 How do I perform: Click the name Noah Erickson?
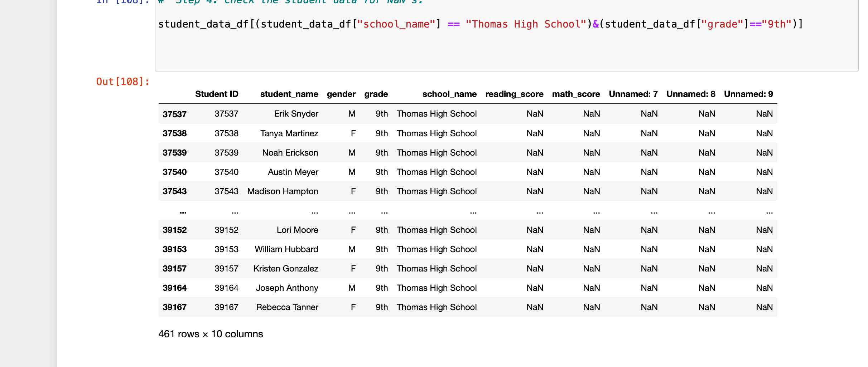pyautogui.click(x=290, y=153)
